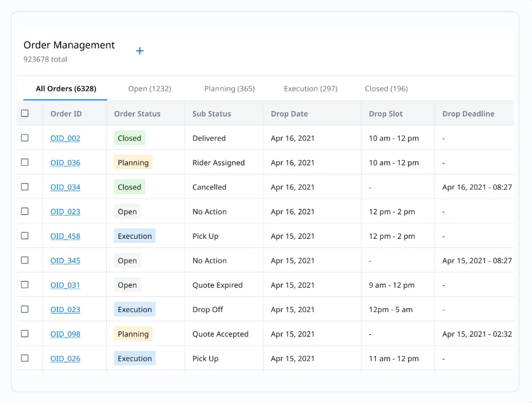Click the Planning badge on row OID_098

coord(133,334)
